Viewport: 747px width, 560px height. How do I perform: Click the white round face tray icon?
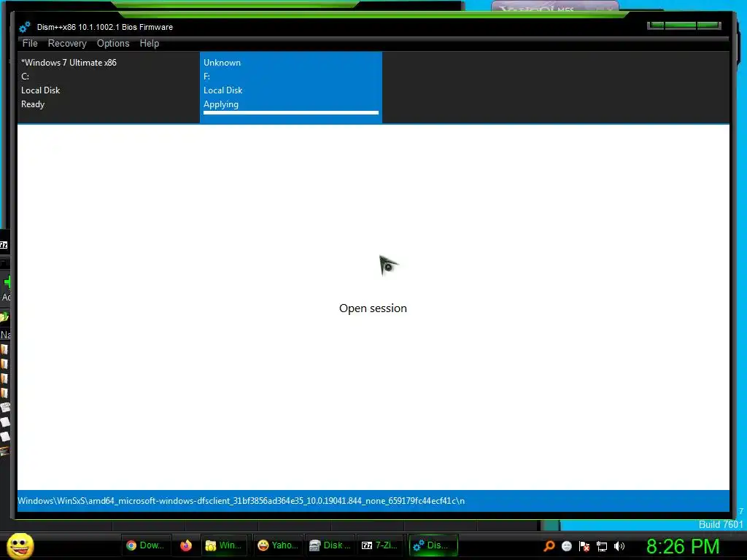(x=566, y=546)
